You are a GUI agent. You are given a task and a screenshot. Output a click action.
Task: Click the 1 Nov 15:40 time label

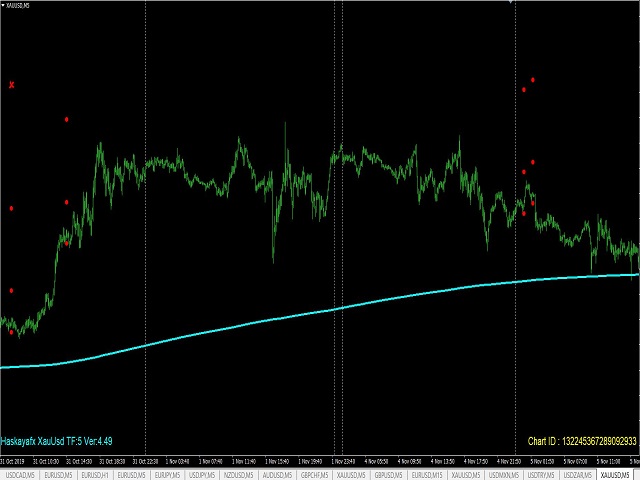pos(277,462)
